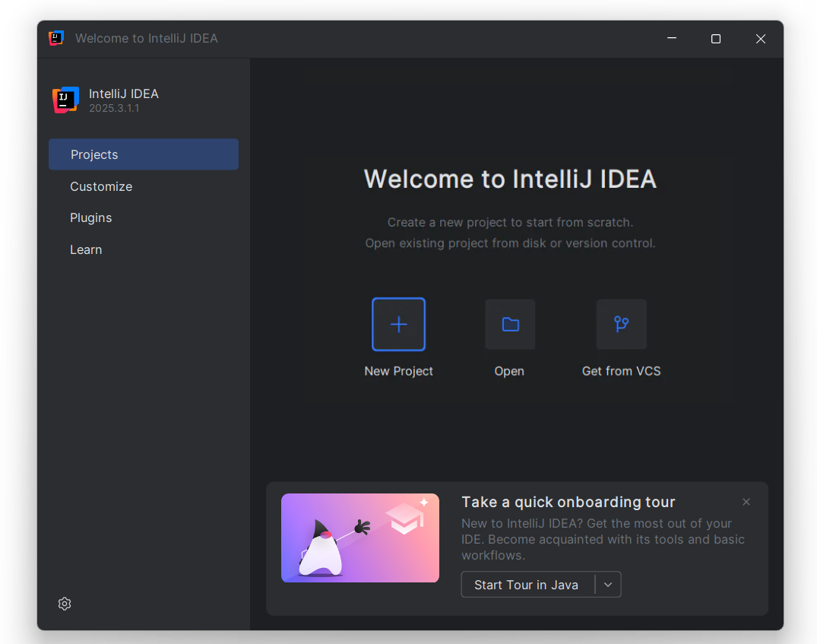
Task: Start the onboarding tour in Java
Action: 526,585
